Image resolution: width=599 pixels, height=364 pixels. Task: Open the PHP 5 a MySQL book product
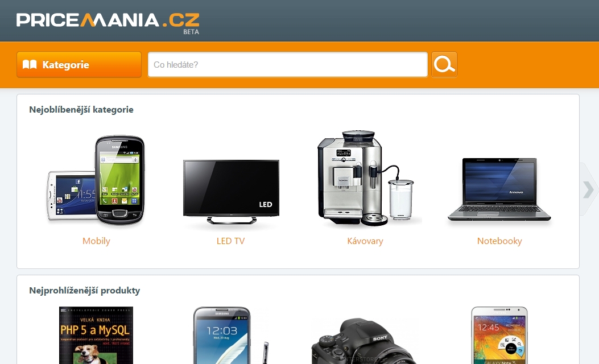(x=96, y=335)
